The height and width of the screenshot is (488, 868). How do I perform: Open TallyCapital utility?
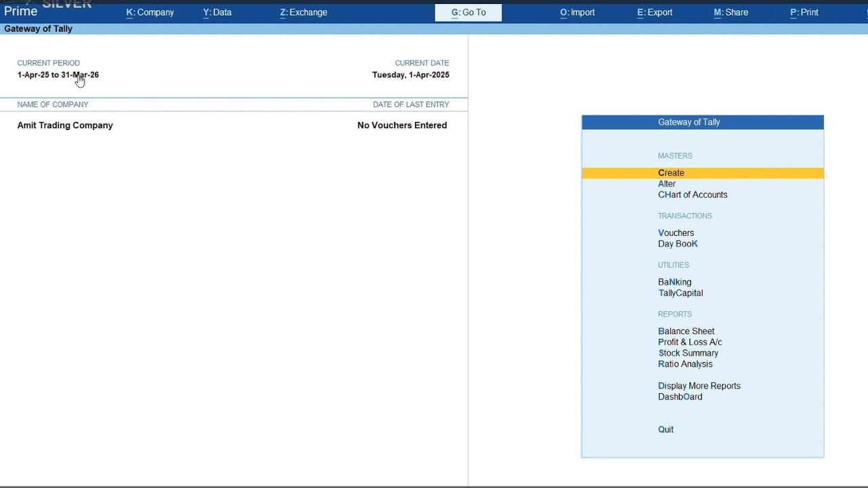pyautogui.click(x=680, y=293)
